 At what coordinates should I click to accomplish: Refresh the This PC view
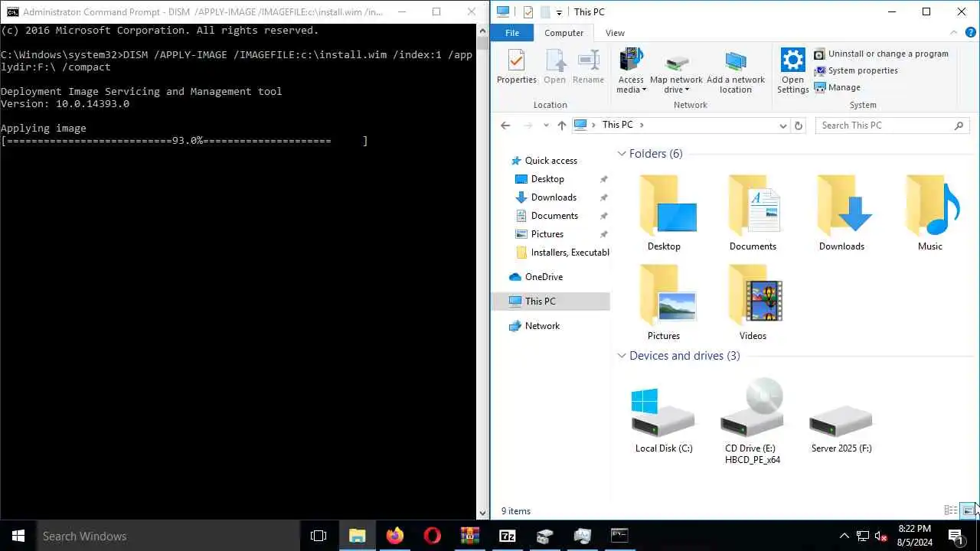tap(799, 126)
